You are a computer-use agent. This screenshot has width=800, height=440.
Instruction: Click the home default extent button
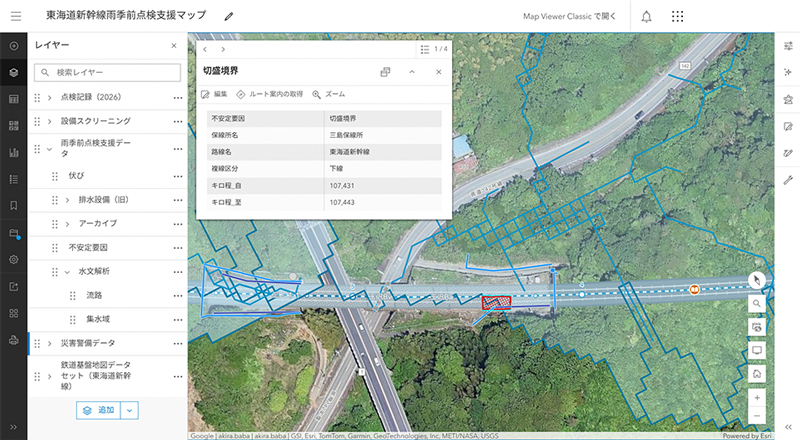(x=757, y=374)
